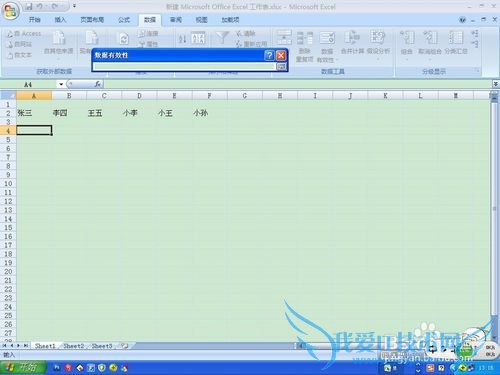Switch to the 审阅 ribbon tab
Image resolution: width=500 pixels, height=375 pixels.
tap(176, 20)
